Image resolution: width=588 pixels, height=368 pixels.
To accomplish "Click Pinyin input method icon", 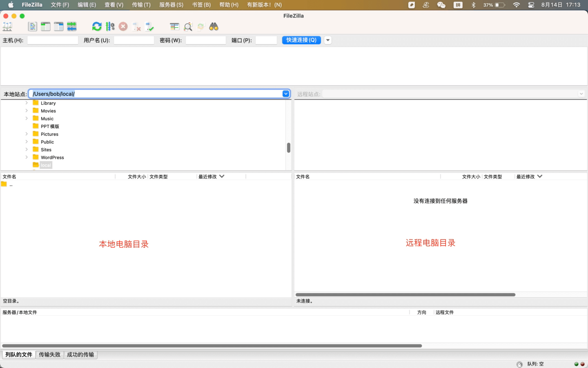I will [x=458, y=5].
